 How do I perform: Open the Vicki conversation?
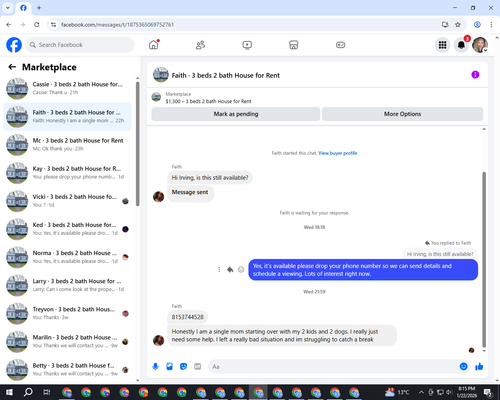click(67, 201)
